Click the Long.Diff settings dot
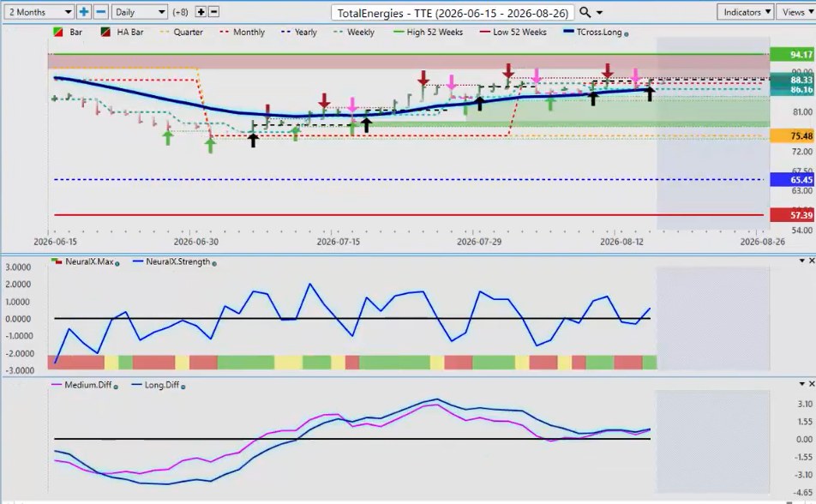Image resolution: width=816 pixels, height=504 pixels. pyautogui.click(x=183, y=387)
